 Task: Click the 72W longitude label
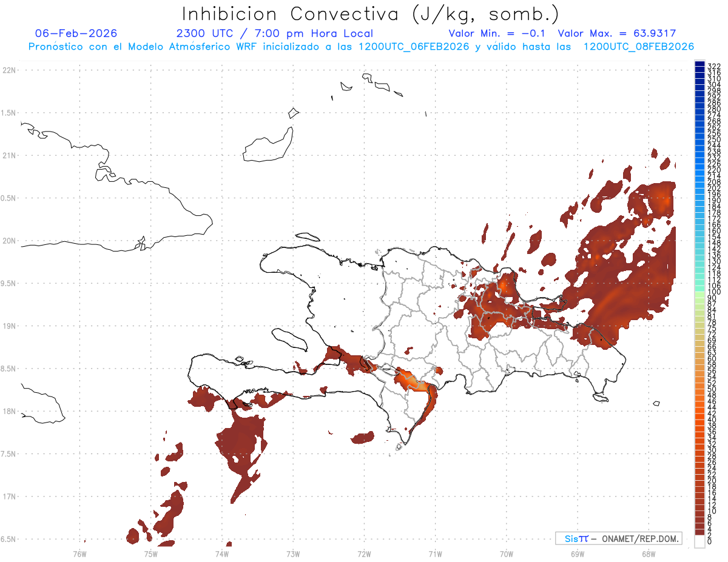[364, 553]
